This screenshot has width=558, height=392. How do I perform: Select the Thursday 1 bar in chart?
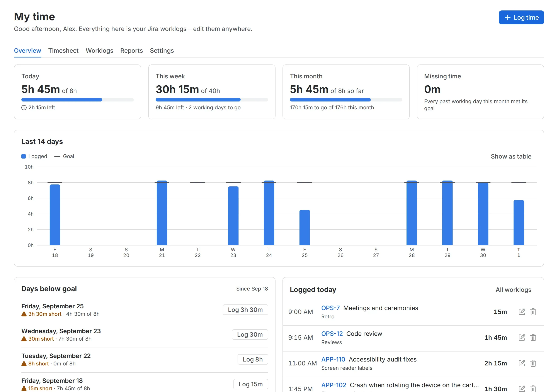(x=519, y=223)
